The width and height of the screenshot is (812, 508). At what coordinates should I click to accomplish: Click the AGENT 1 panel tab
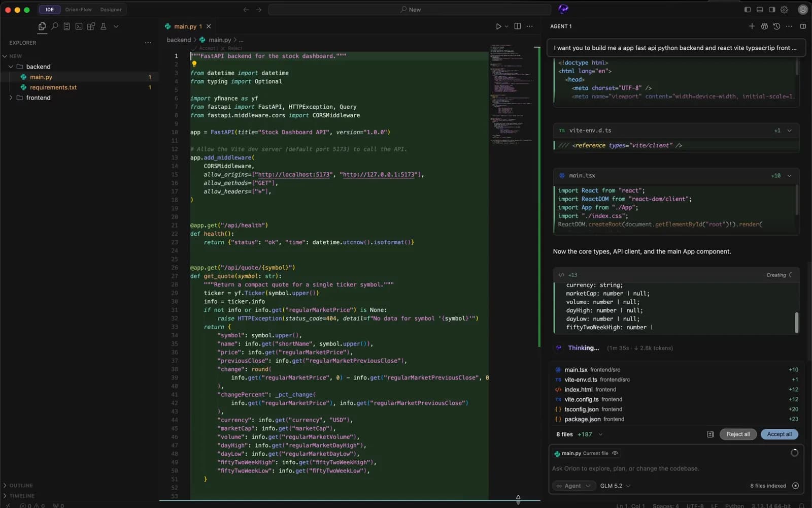click(561, 26)
